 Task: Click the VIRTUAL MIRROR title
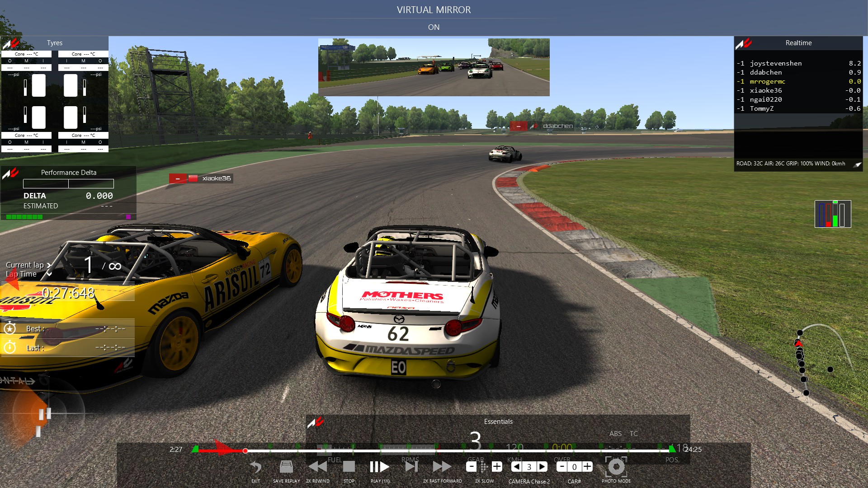(x=434, y=10)
